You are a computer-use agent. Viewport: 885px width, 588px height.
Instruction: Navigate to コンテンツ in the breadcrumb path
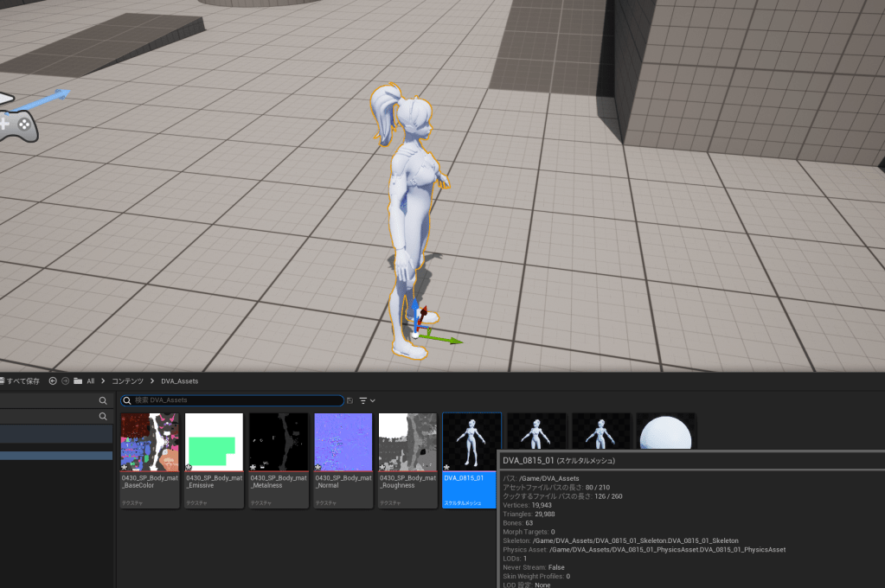click(x=127, y=380)
